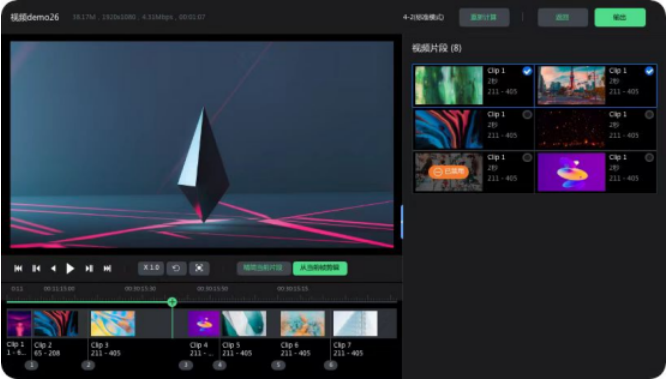Click the video preview with the crystal
666x380 pixels.
tap(202, 144)
